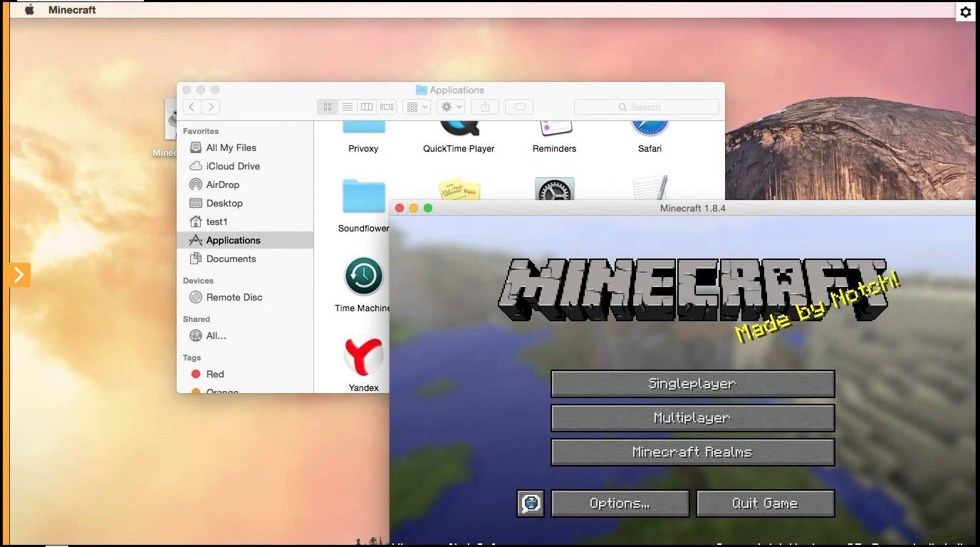This screenshot has height=547, width=980.
Task: Click the Devices heading in Finder sidebar
Action: 198,281
